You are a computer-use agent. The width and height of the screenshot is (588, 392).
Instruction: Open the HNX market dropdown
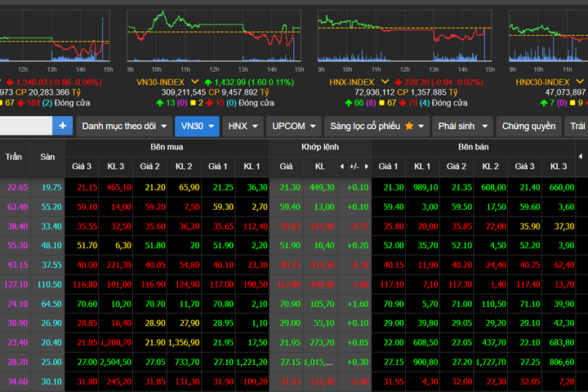(x=243, y=126)
